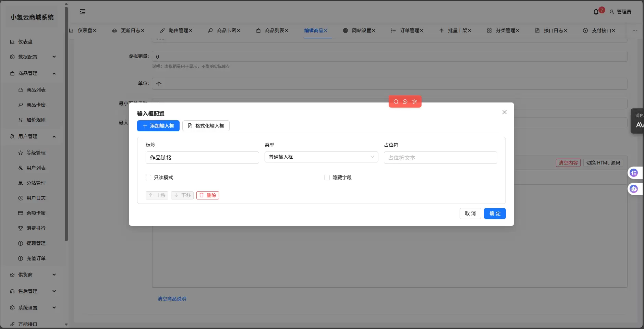Open 商品卡密 from the sidebar
This screenshot has width=644, height=329.
point(35,105)
